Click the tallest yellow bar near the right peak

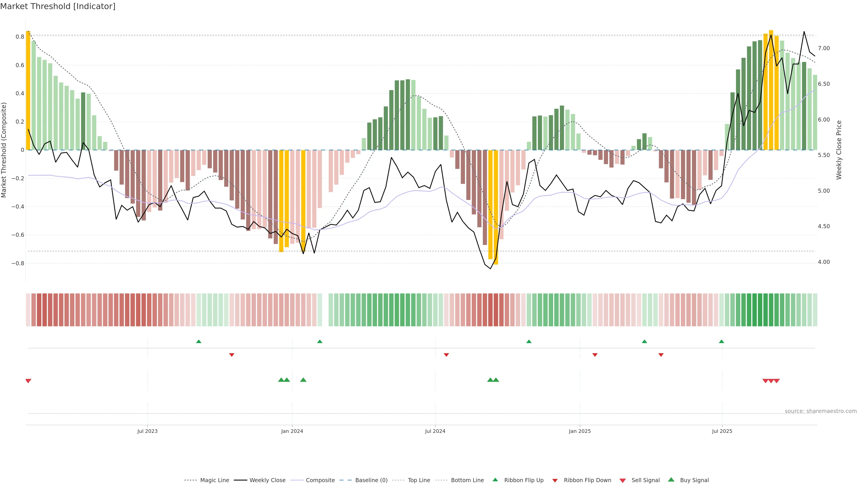click(x=771, y=90)
